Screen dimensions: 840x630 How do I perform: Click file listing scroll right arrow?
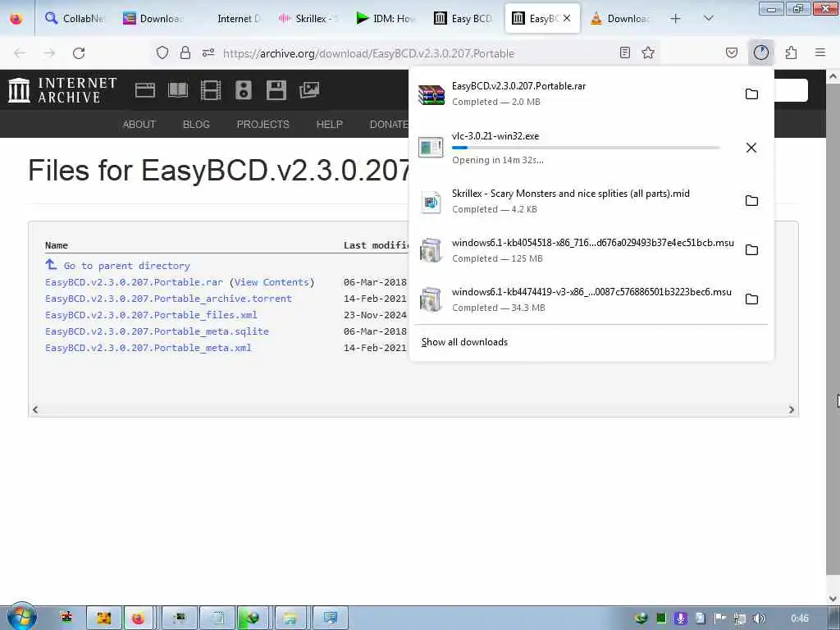click(x=792, y=410)
